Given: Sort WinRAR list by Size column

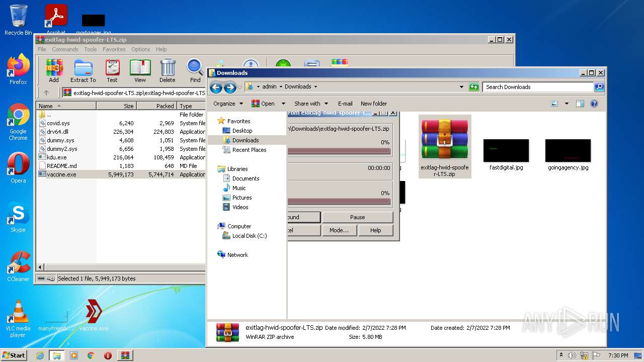Looking at the screenshot, I should pyautogui.click(x=116, y=106).
